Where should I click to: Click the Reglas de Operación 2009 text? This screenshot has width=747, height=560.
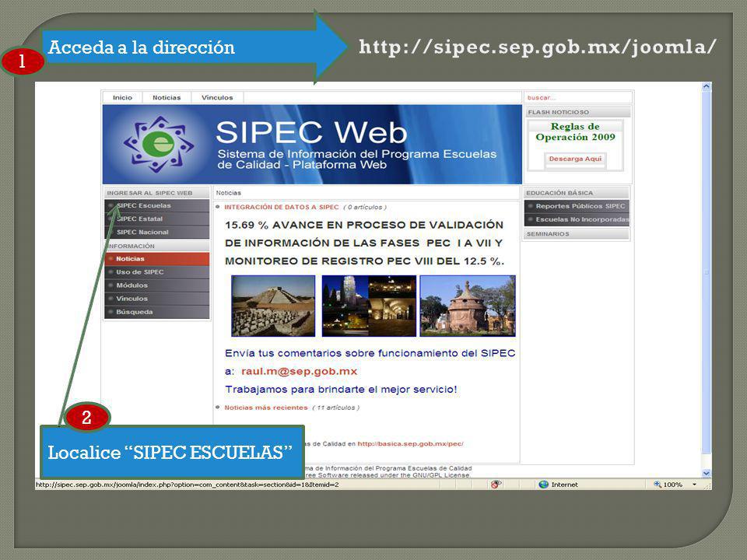click(575, 132)
